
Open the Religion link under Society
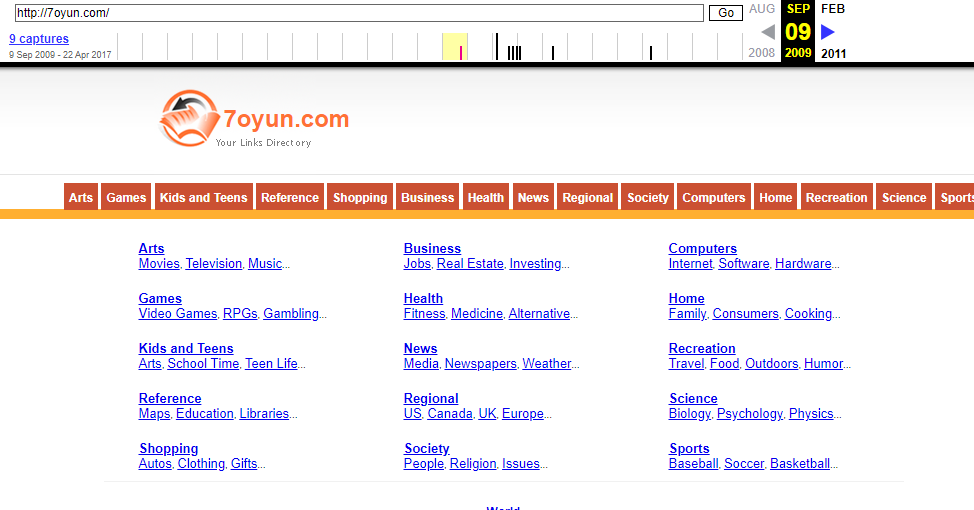coord(473,463)
